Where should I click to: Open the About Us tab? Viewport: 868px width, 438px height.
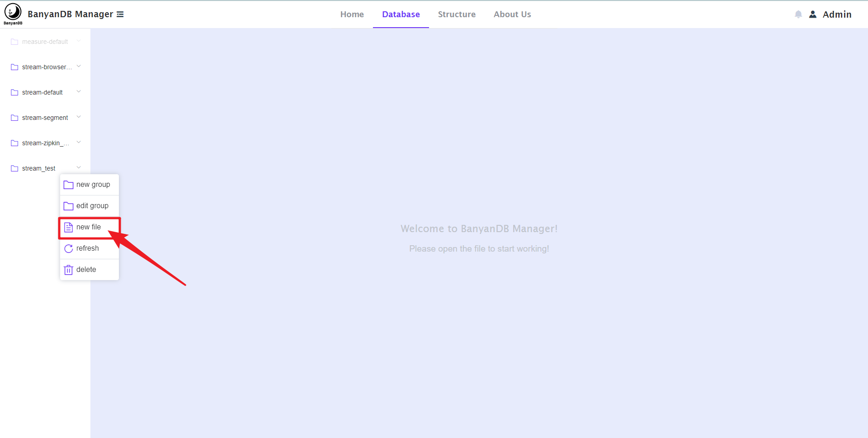[512, 14]
